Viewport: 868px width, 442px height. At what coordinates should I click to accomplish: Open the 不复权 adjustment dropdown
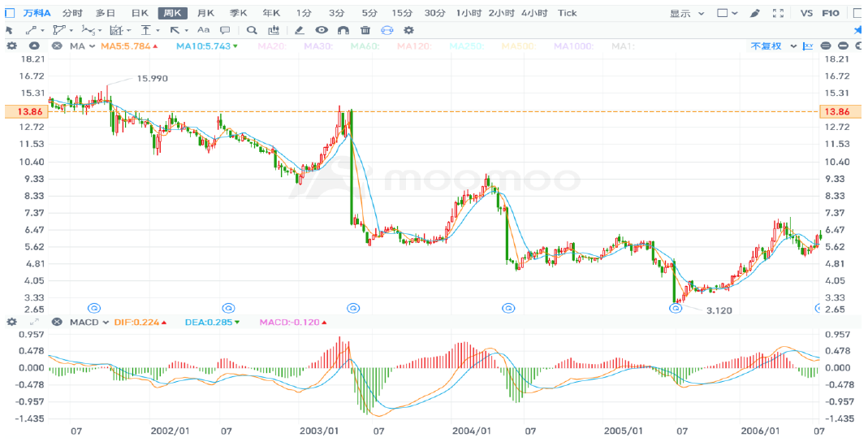771,45
